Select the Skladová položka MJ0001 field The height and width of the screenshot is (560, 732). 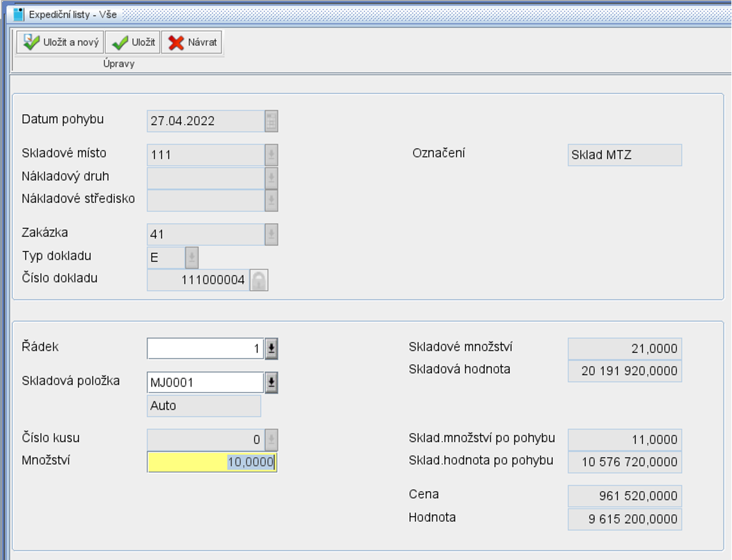pyautogui.click(x=205, y=383)
